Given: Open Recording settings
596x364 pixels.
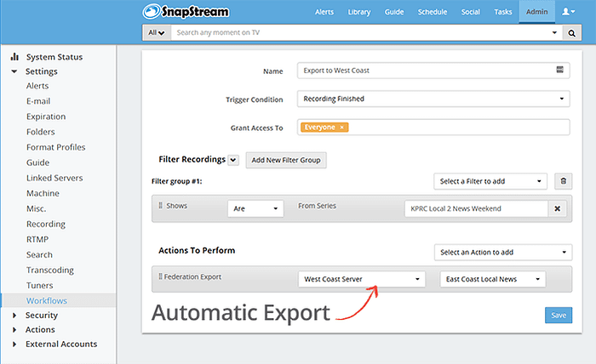Looking at the screenshot, I should tap(46, 224).
